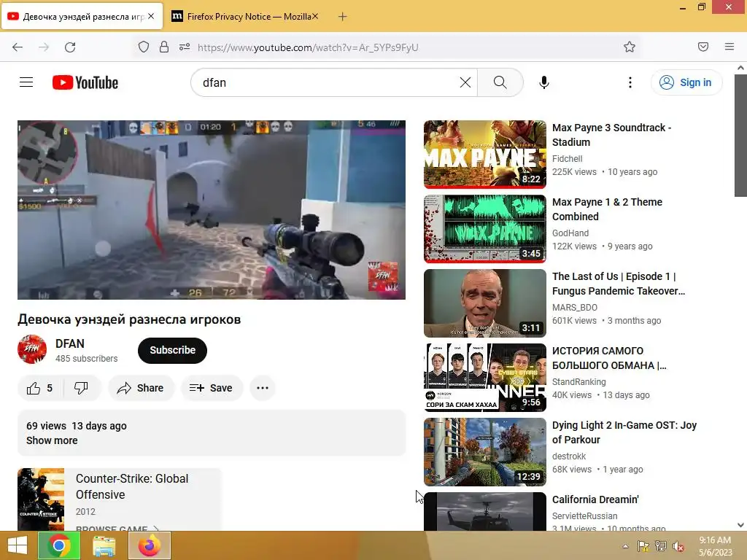Click the Counter-Strike game cover thumbnail

[41, 499]
